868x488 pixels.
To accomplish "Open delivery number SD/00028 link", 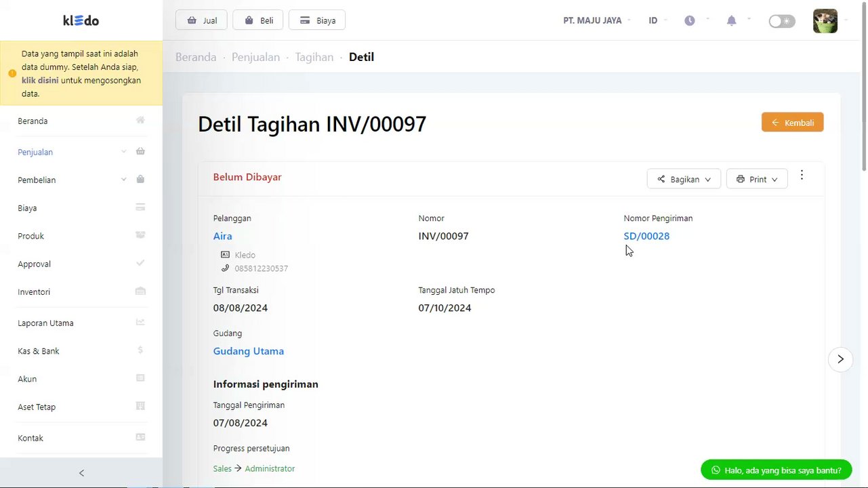I will point(646,236).
